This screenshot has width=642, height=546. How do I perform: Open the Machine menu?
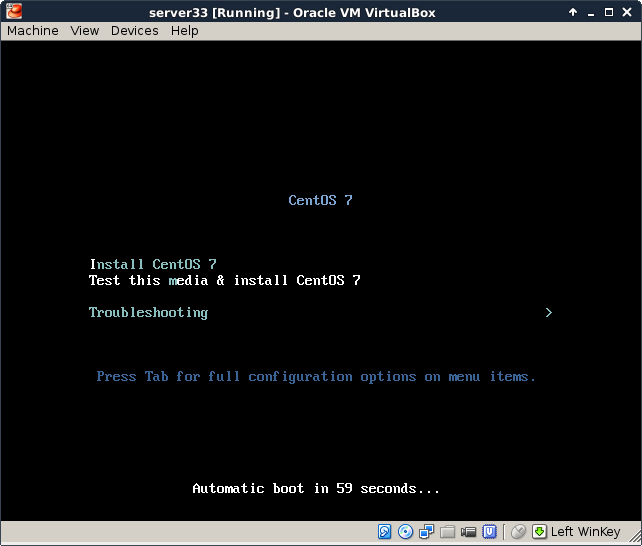[33, 31]
